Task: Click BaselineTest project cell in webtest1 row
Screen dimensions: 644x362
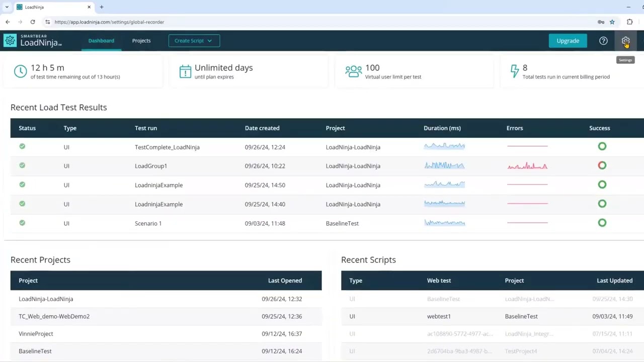Action: (x=521, y=316)
